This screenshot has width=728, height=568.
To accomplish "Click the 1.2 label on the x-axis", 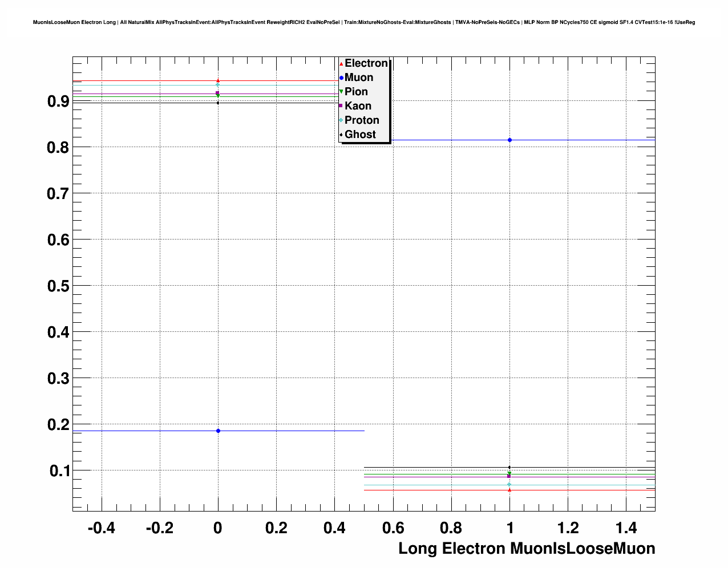I will click(x=568, y=529).
